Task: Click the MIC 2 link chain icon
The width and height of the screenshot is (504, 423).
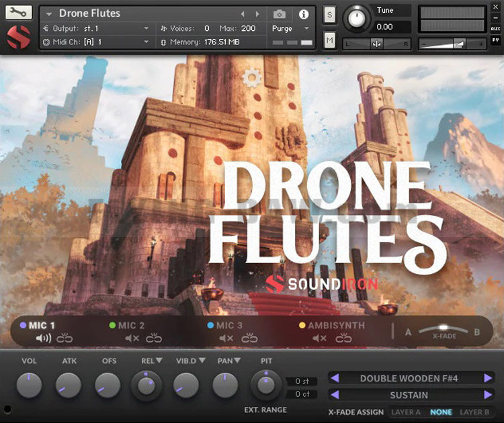Action: [x=154, y=338]
